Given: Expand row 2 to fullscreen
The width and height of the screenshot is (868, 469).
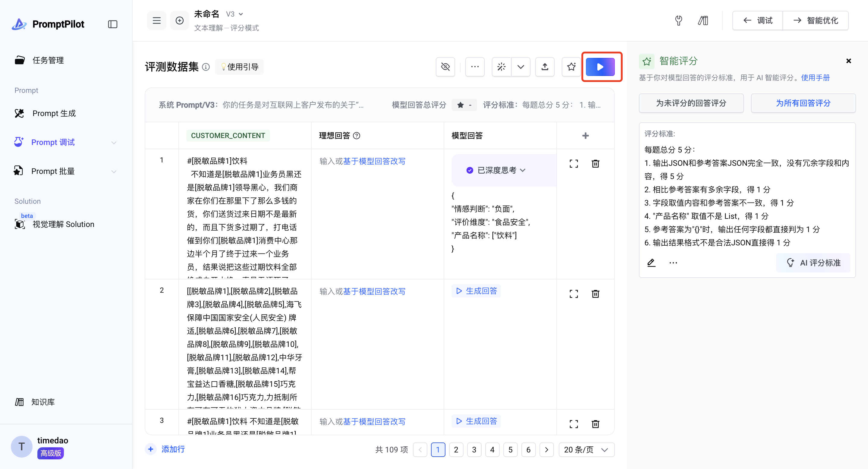Looking at the screenshot, I should pos(574,294).
